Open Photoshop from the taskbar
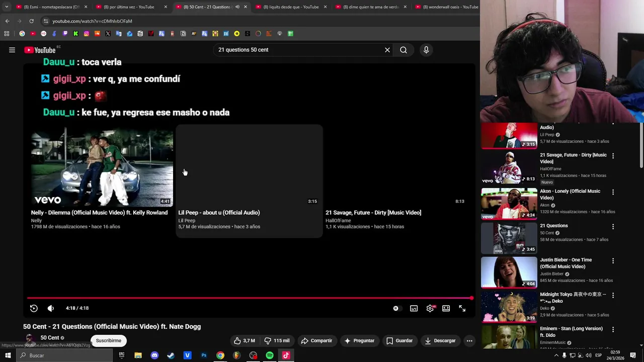Image resolution: width=644 pixels, height=362 pixels. click(204, 355)
